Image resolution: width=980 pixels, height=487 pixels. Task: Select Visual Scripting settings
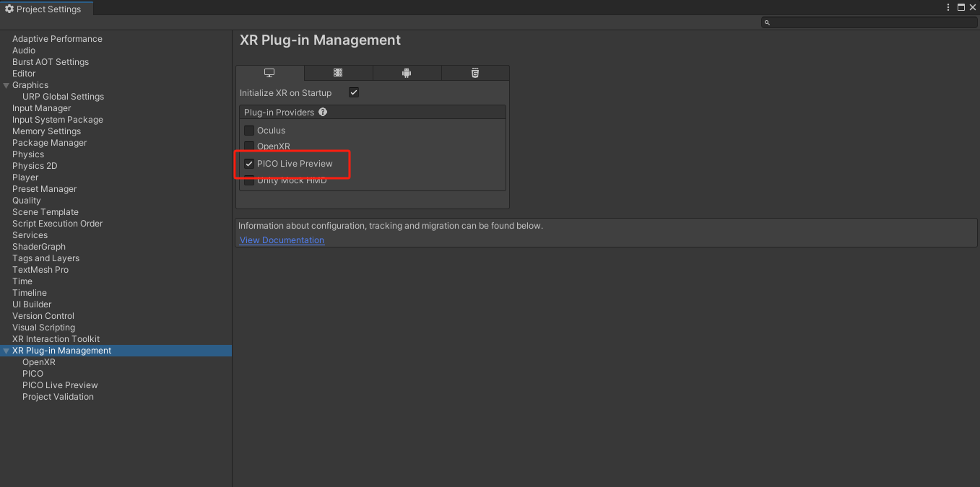(43, 328)
